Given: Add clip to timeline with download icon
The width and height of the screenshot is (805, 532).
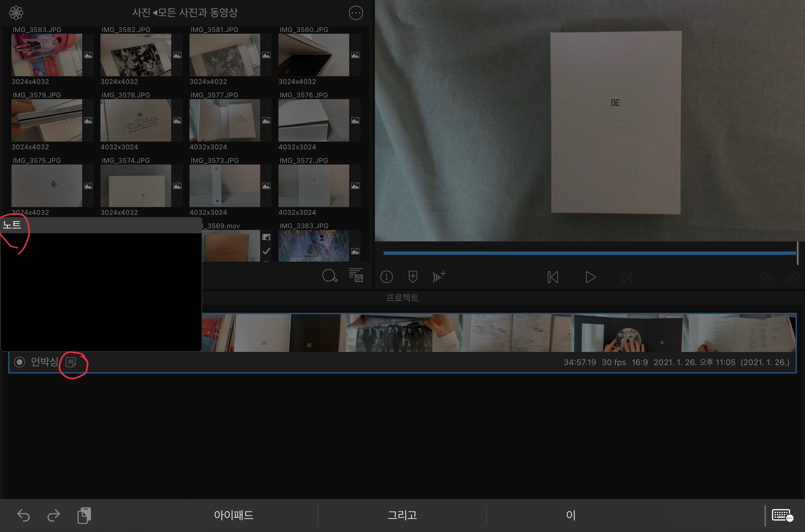Looking at the screenshot, I should click(413, 277).
